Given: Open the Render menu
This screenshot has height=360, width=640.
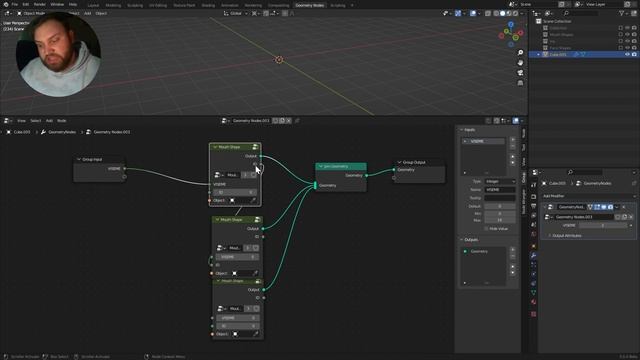Looking at the screenshot, I should pyautogui.click(x=40, y=4).
